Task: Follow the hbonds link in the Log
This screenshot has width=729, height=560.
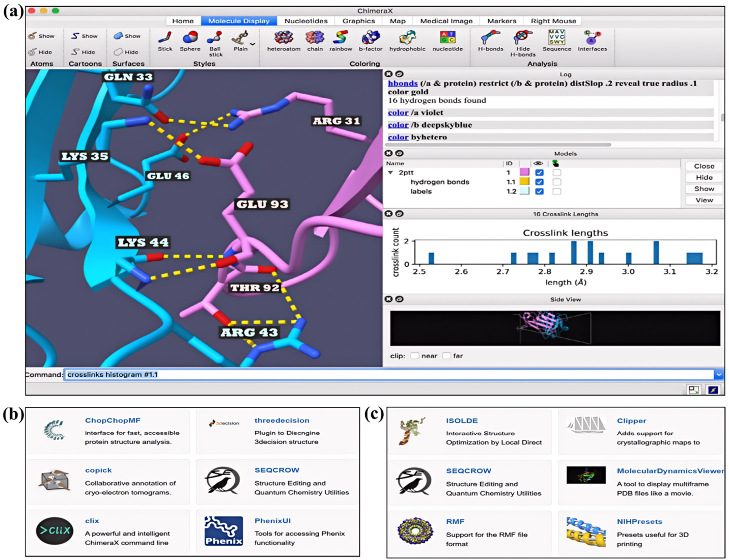Action: pos(403,83)
